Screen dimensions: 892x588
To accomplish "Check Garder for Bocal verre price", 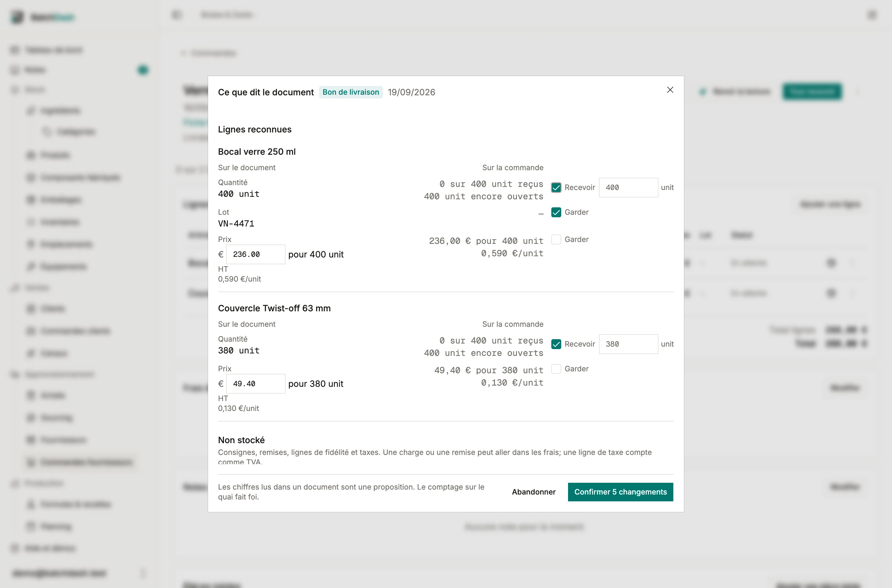I will [x=556, y=240].
